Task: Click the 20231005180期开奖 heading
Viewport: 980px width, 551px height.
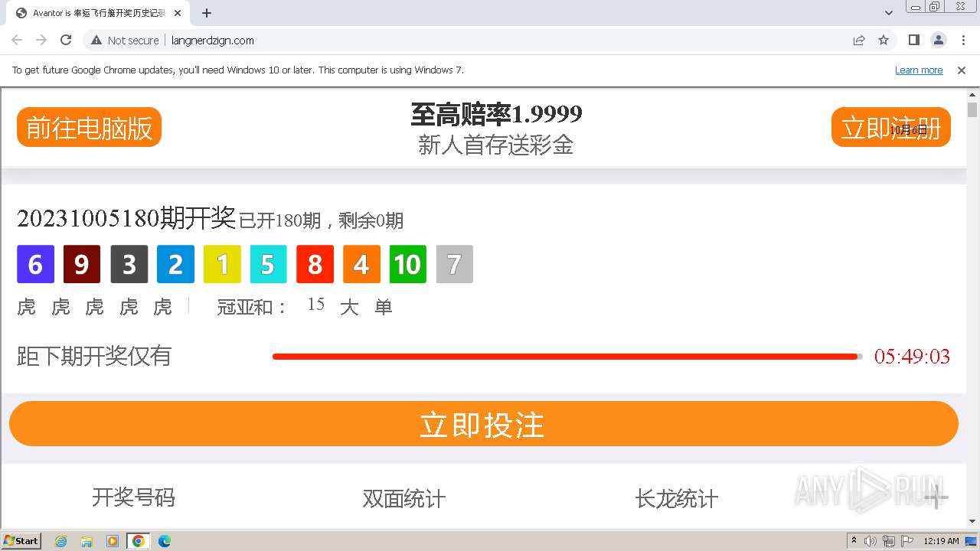Action: tap(126, 218)
